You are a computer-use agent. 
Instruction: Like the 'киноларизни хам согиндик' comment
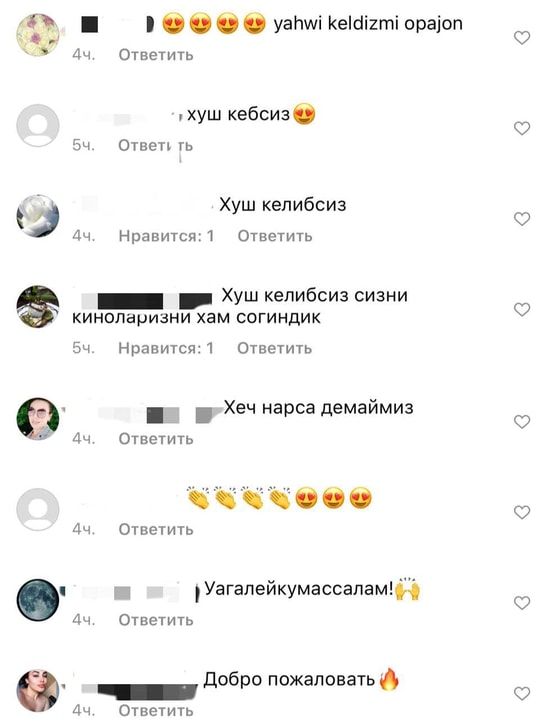521,310
